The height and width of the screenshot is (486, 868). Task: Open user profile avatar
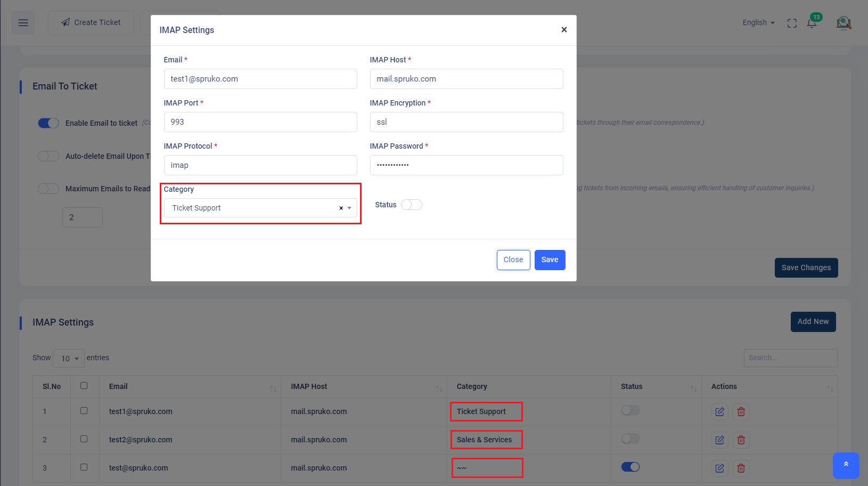click(844, 22)
